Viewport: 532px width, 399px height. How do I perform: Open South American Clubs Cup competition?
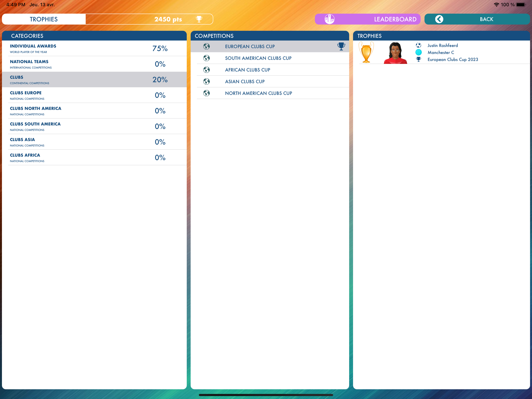(270, 58)
